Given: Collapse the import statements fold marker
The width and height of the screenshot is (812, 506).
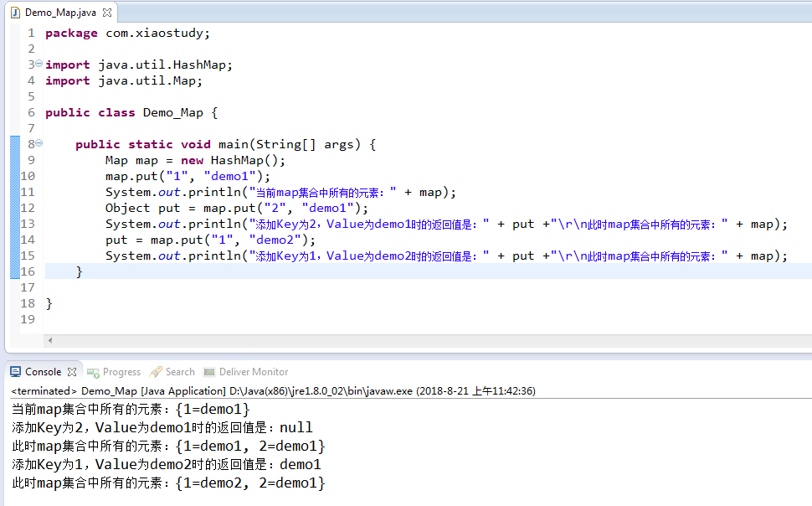Looking at the screenshot, I should pos(39,64).
